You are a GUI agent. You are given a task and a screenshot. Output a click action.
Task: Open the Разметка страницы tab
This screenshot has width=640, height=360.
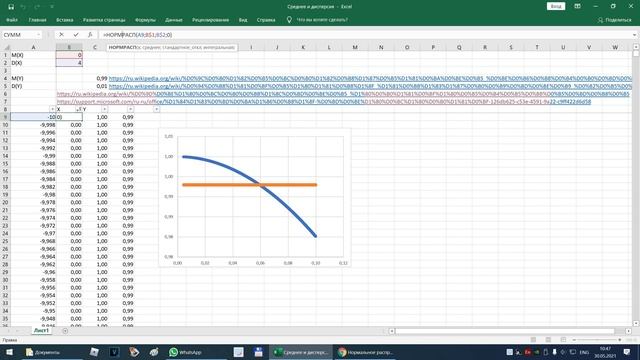tap(104, 20)
